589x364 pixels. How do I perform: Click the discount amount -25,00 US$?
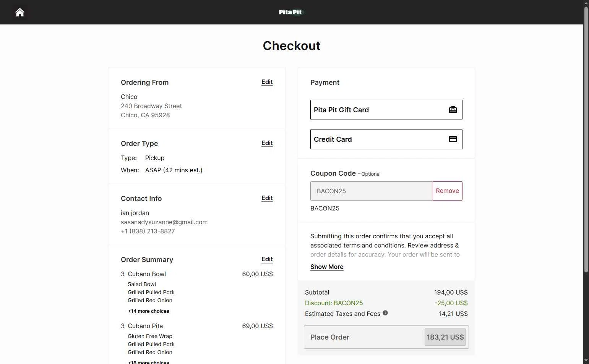pos(451,303)
